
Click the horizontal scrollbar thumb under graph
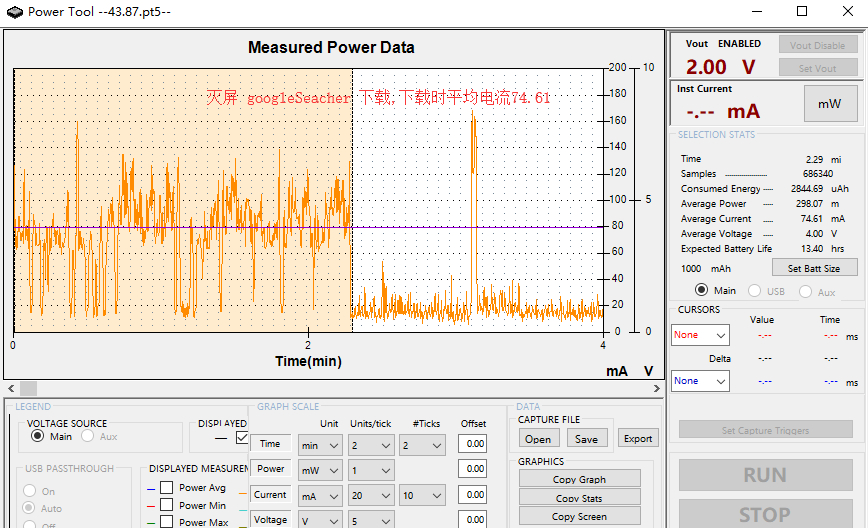pyautogui.click(x=28, y=389)
